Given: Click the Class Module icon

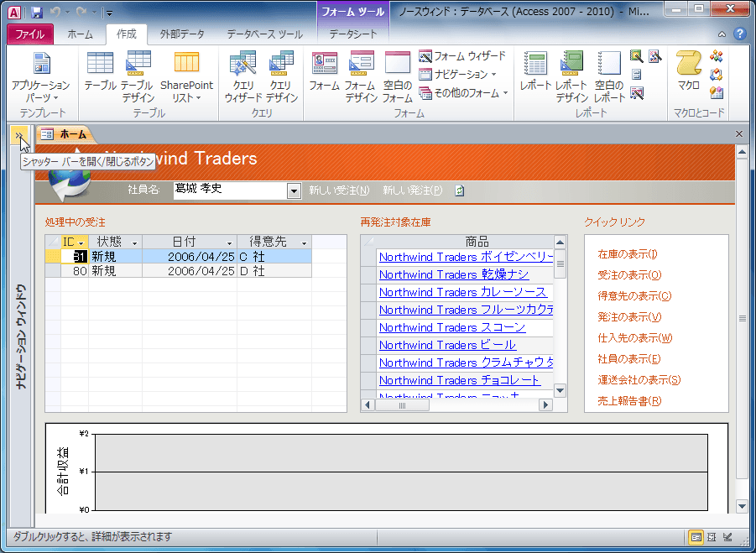Looking at the screenshot, I should (x=717, y=74).
